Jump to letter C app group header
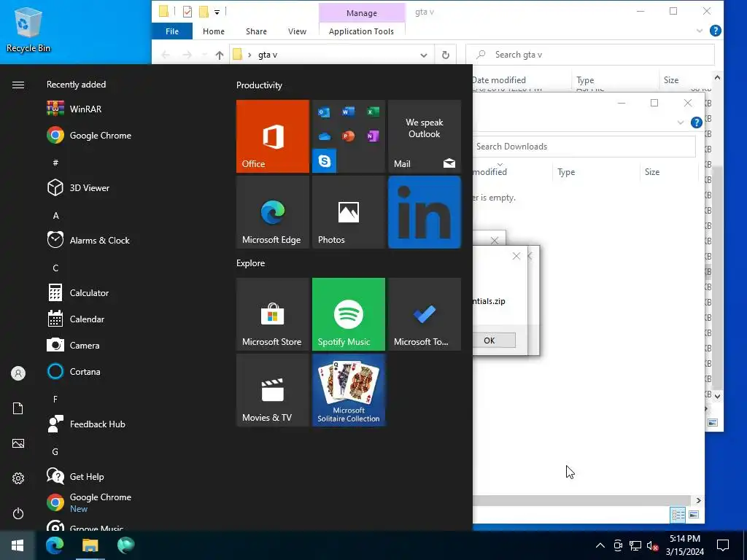 click(x=55, y=268)
